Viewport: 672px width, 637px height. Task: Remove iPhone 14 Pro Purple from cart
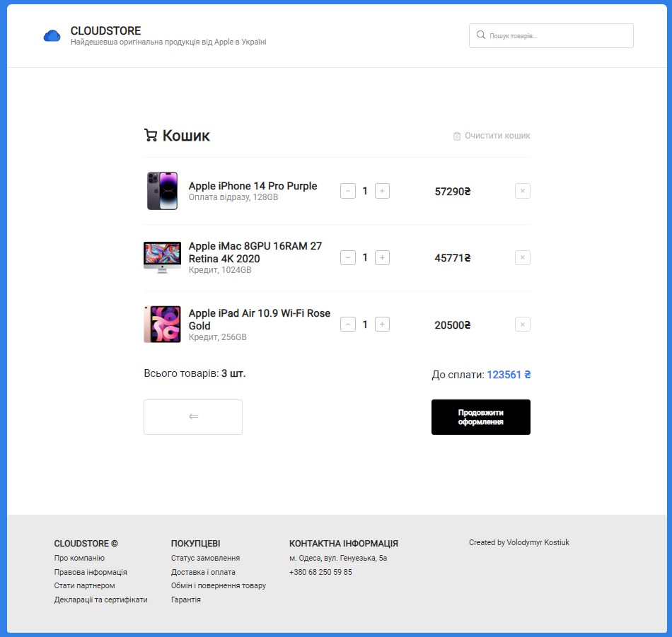tap(523, 191)
